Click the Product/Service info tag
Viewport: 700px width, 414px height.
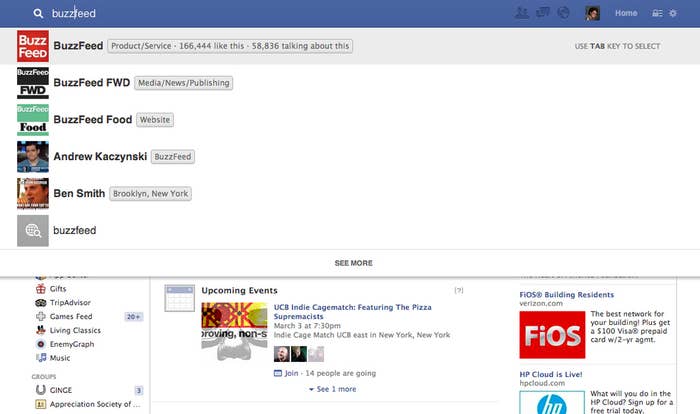pos(230,46)
